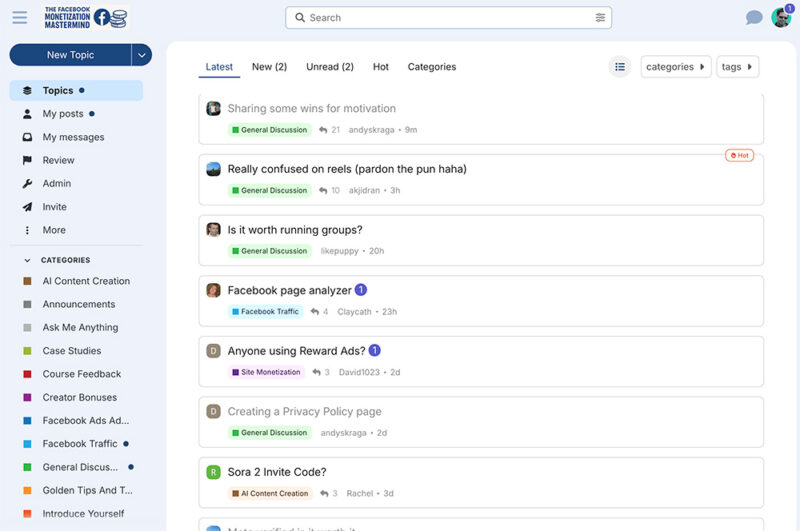Image resolution: width=800 pixels, height=531 pixels.
Task: Click unread badge on Anyone using Reward Ads
Action: coord(374,350)
